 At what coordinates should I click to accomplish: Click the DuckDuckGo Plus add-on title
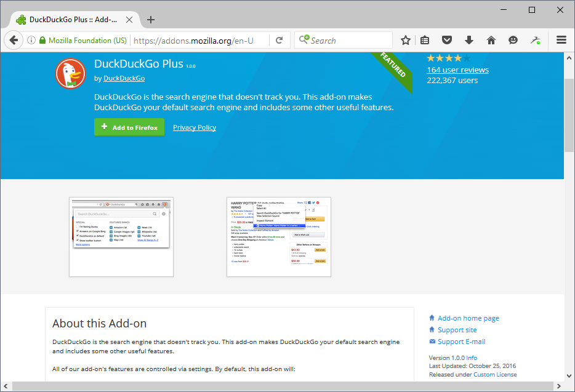point(139,64)
